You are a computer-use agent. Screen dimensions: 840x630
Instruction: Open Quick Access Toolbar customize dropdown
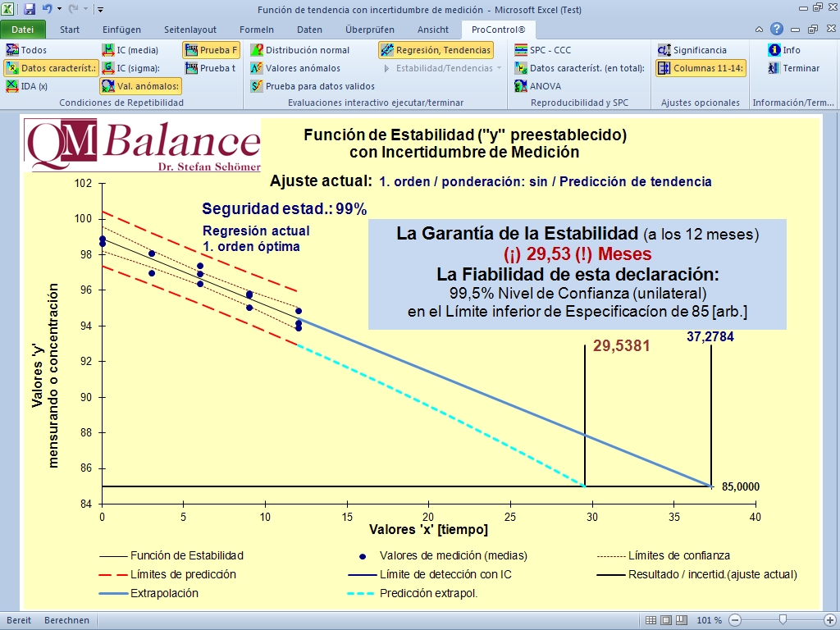click(100, 10)
